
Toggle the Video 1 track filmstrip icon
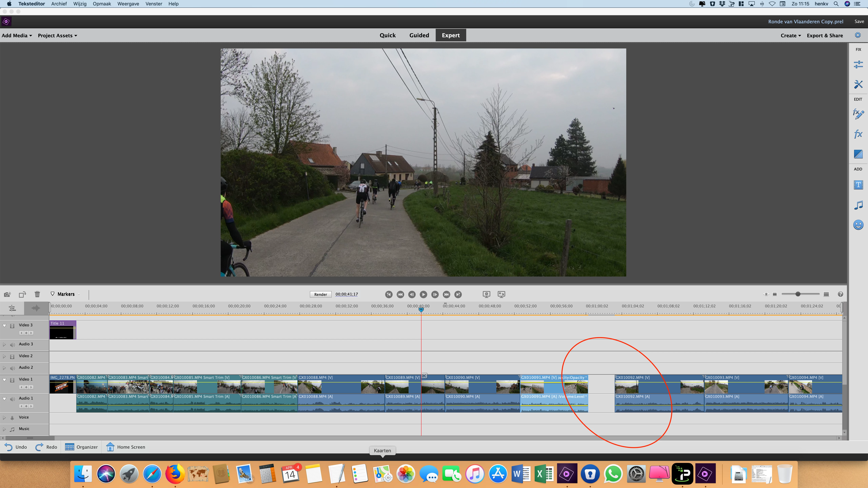(x=13, y=380)
